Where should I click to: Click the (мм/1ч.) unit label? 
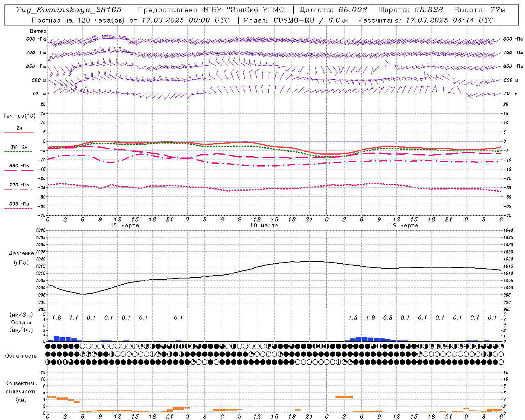point(21,330)
